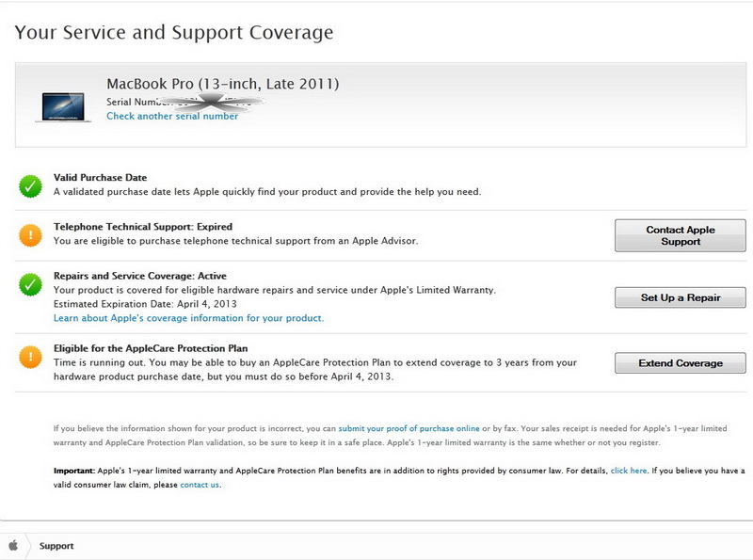Click the Estimated Expiration Date: April 4, 2013 text
753x560 pixels.
coord(145,304)
